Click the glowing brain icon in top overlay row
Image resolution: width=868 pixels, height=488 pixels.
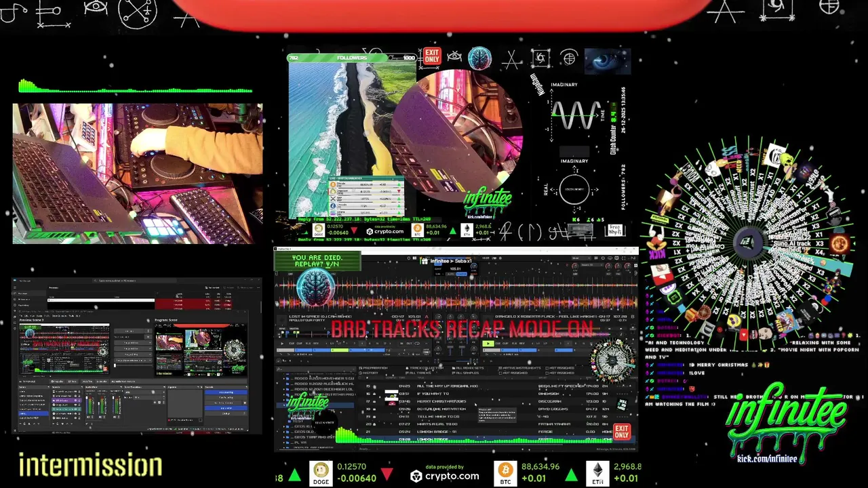479,59
